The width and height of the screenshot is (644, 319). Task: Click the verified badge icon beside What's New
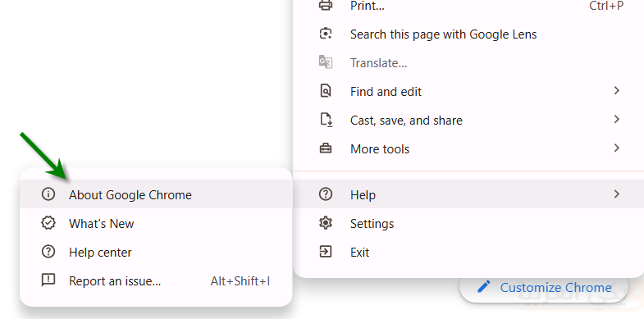(x=48, y=223)
